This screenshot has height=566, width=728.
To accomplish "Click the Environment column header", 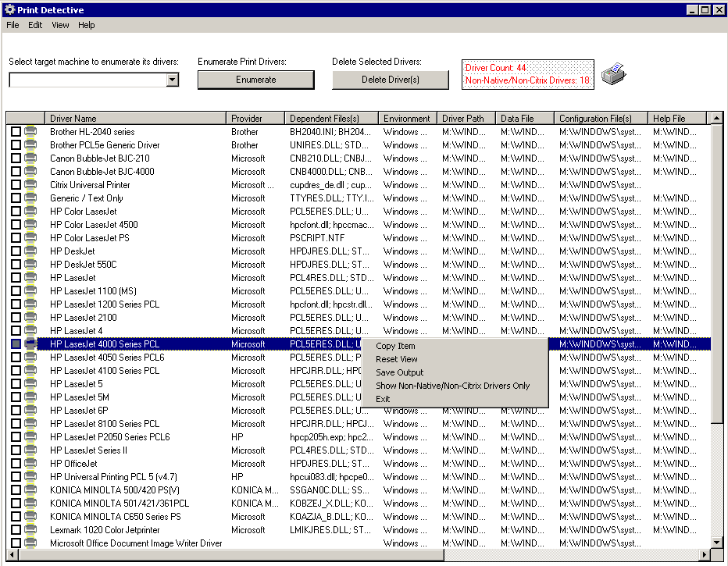I will [x=407, y=119].
